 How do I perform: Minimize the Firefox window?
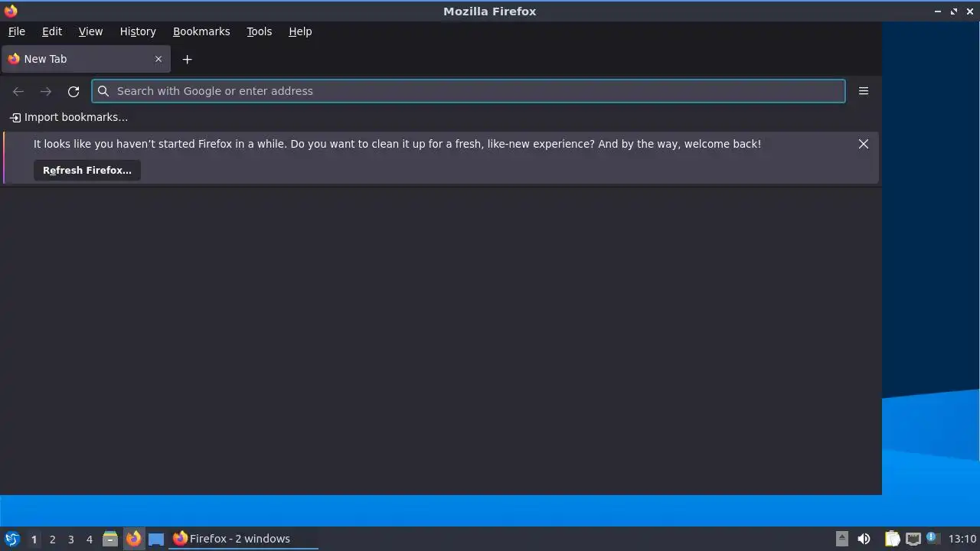click(x=938, y=11)
